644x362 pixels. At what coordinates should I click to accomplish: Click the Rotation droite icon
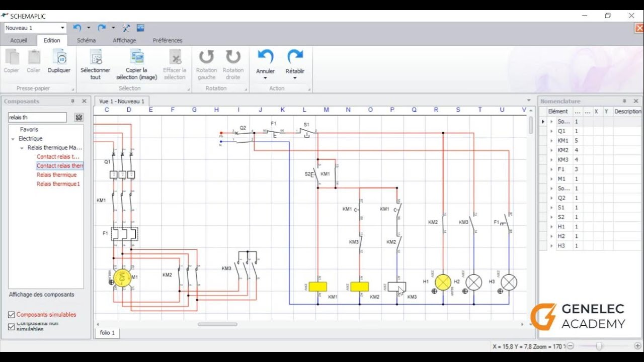233,57
